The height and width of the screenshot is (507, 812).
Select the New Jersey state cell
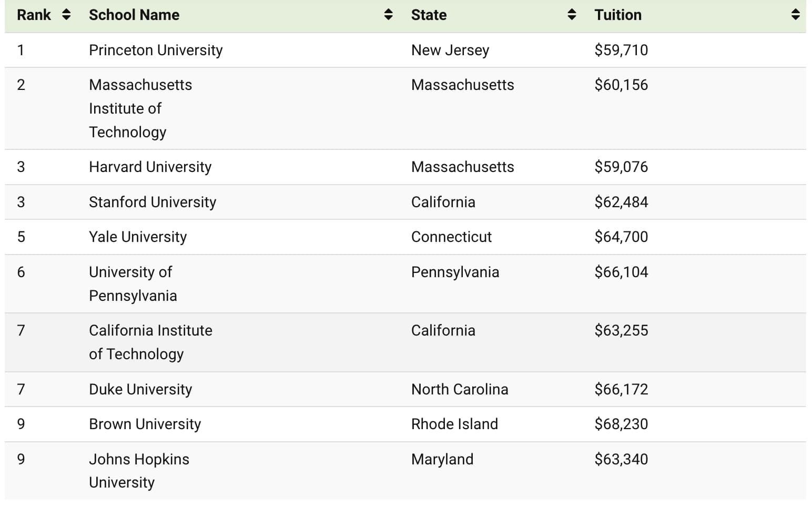click(450, 50)
